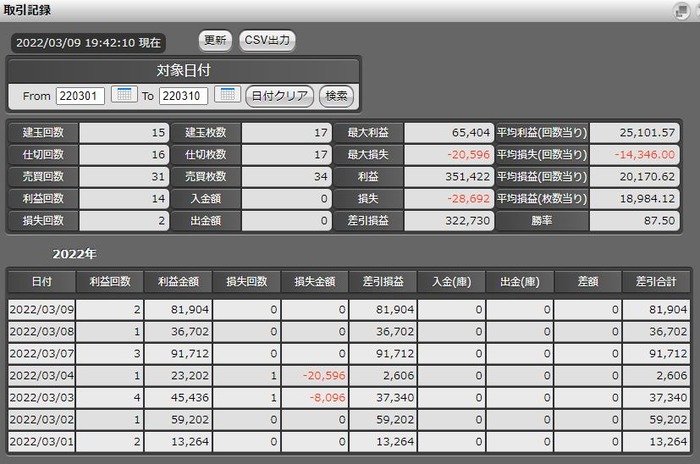700x464 pixels.
Task: Click the loss amount -8,096
Action: tap(328, 397)
